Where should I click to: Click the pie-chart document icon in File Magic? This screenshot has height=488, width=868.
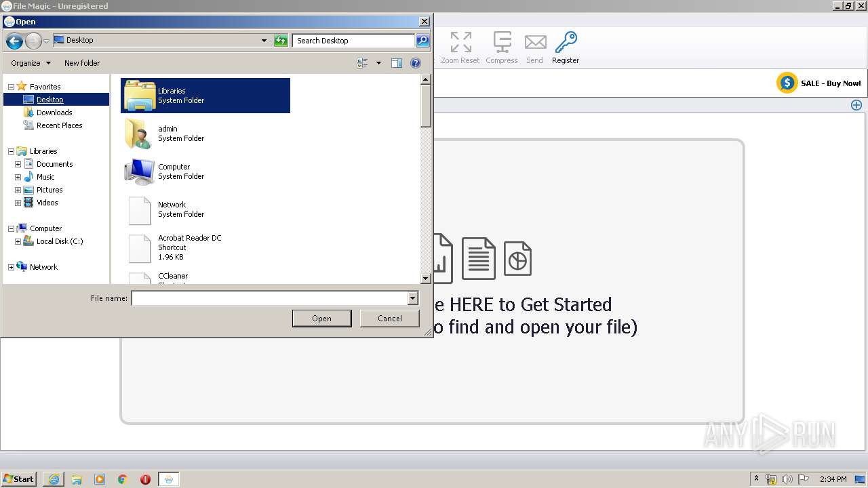coord(517,258)
